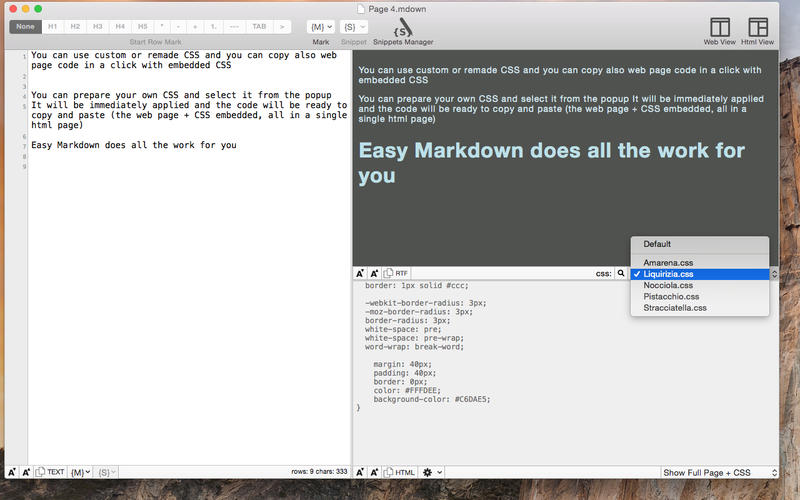Apply blockquote '>' row mark

pos(282,27)
